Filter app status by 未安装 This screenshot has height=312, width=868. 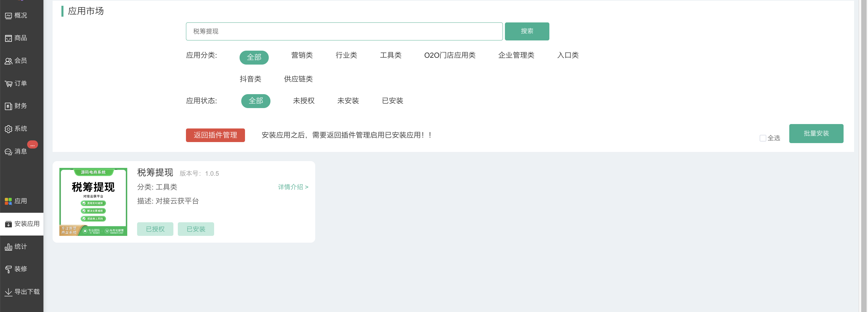[x=348, y=101]
